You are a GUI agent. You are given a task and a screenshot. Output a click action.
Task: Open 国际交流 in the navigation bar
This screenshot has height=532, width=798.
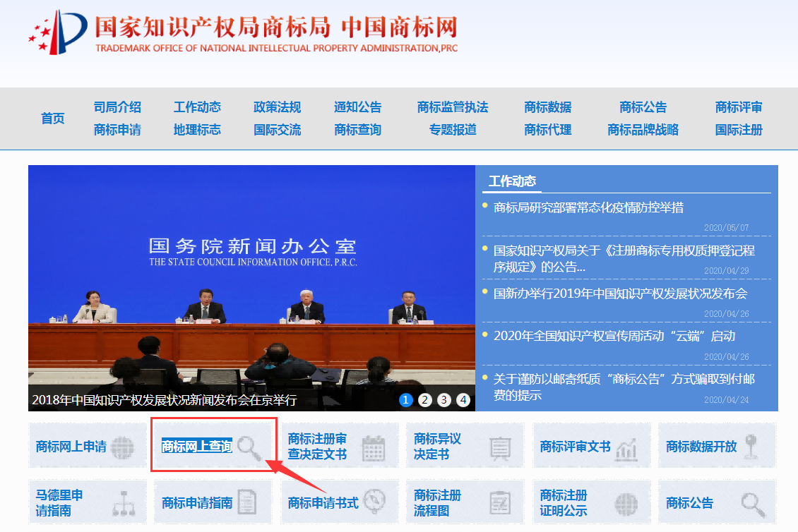point(278,130)
